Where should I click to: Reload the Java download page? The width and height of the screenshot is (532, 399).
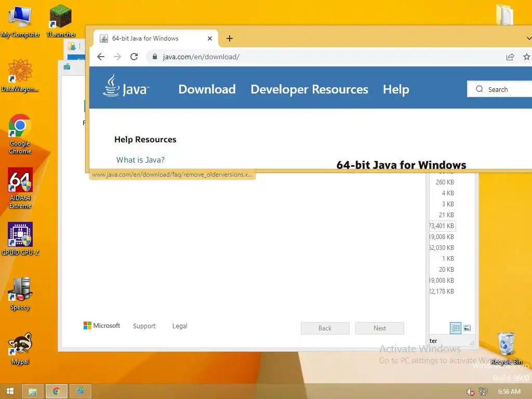134,57
